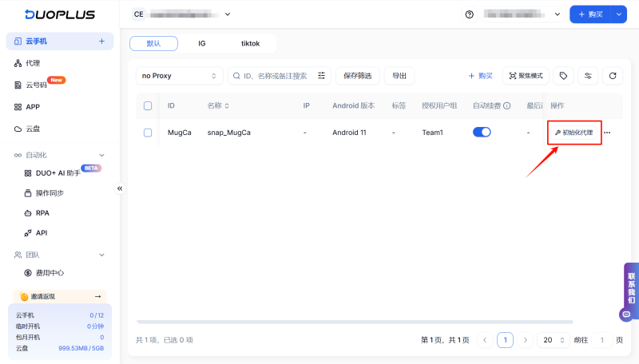The height and width of the screenshot is (364, 639).
Task: Click the help question mark icon
Action: [469, 14]
